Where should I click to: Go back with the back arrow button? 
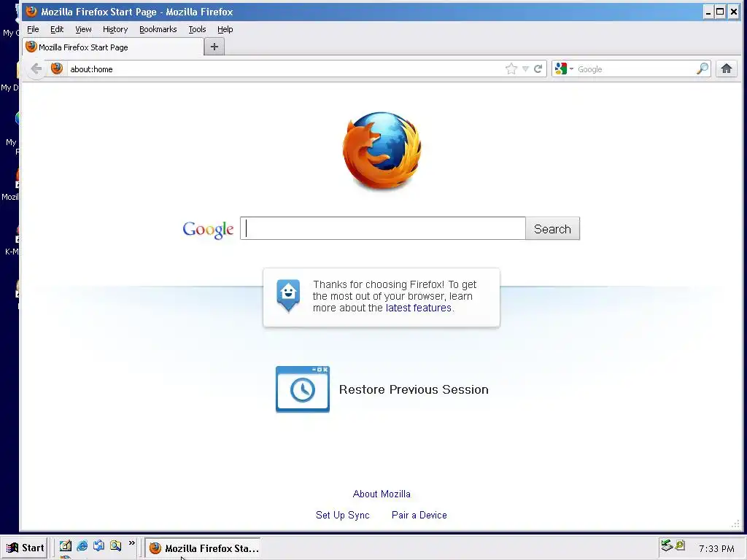pos(36,69)
